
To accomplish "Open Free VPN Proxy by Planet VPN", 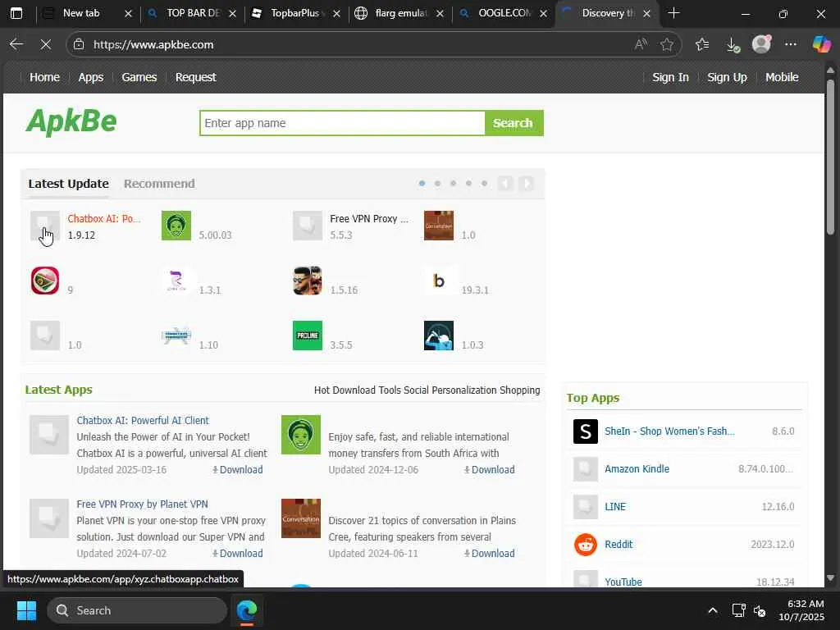I will coord(142,504).
